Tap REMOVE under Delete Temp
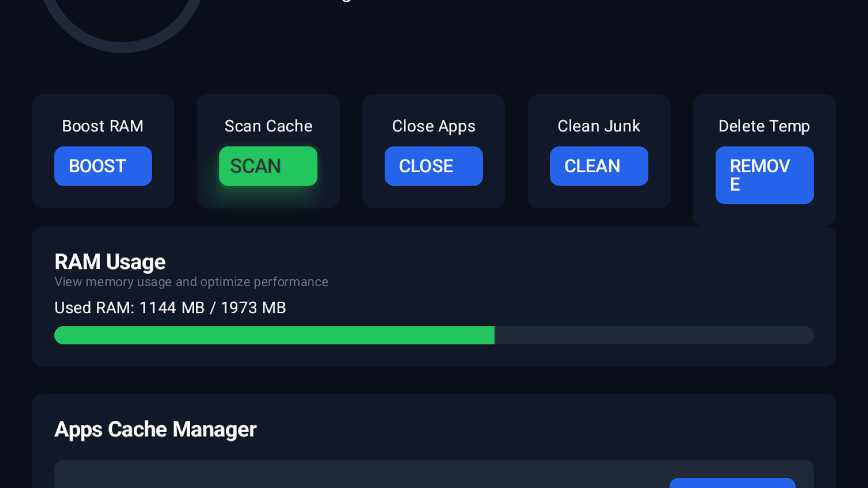 tap(764, 175)
